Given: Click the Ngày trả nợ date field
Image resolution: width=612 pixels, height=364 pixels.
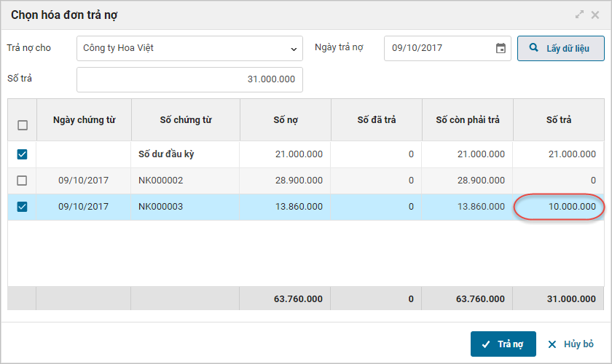Looking at the screenshot, I should [439, 49].
